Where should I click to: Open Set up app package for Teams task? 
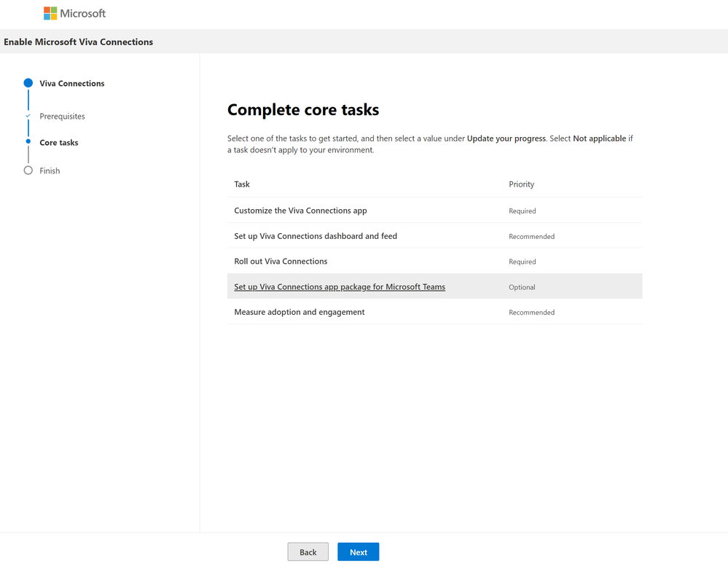coord(340,287)
